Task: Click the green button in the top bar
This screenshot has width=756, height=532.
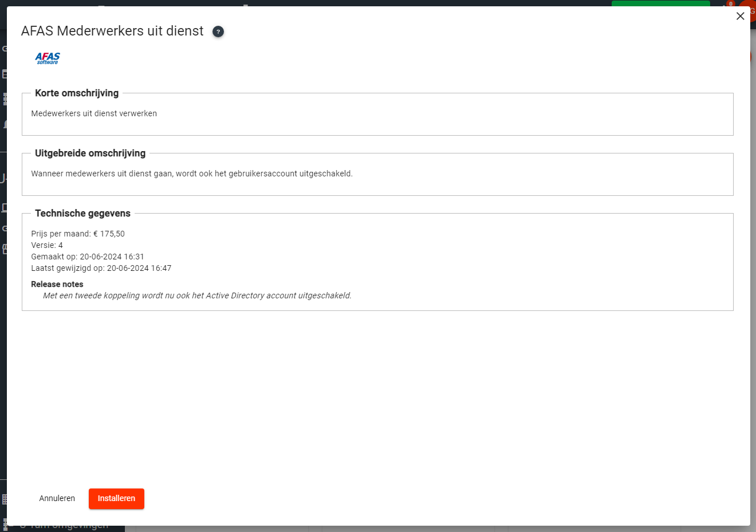Action: pos(660,3)
